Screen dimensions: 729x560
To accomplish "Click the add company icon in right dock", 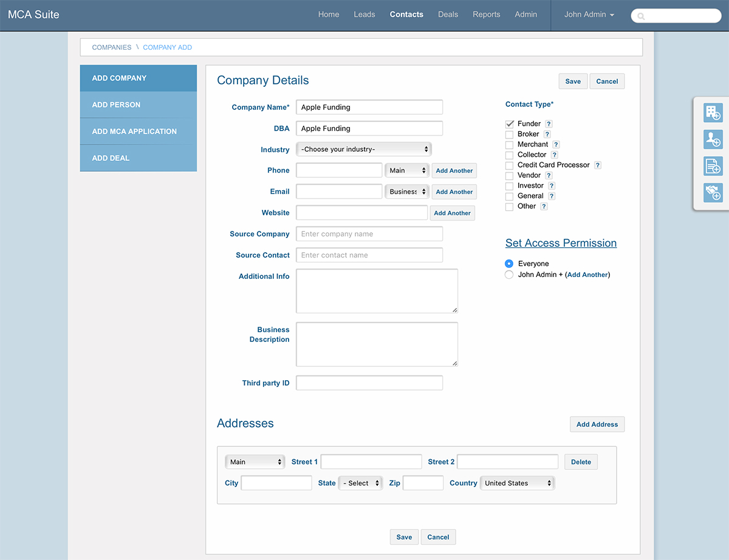I will [713, 112].
